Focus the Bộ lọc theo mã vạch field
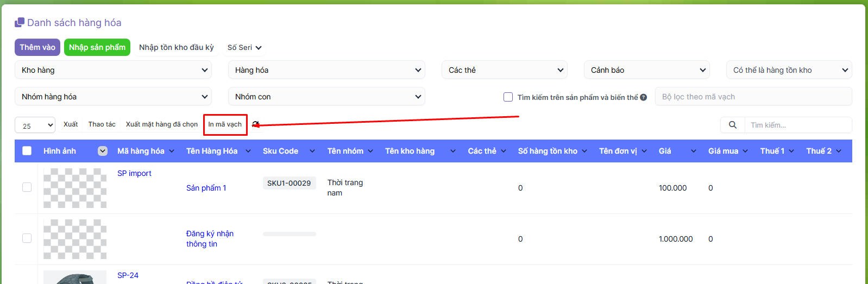The image size is (868, 284). point(753,97)
